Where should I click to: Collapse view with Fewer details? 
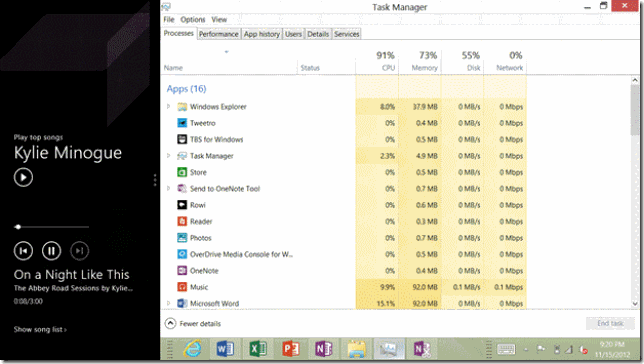click(x=193, y=324)
